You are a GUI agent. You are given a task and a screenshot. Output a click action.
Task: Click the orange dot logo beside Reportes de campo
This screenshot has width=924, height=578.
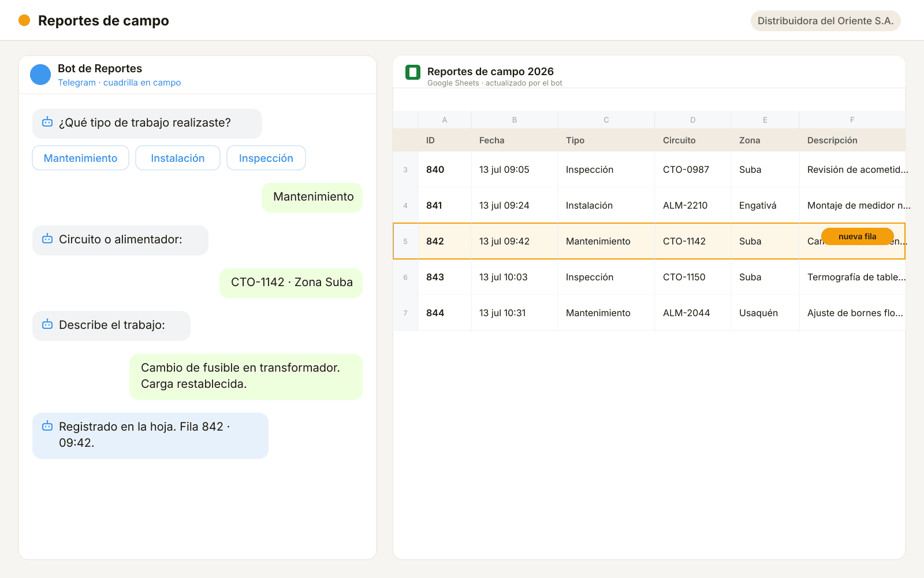pyautogui.click(x=24, y=20)
